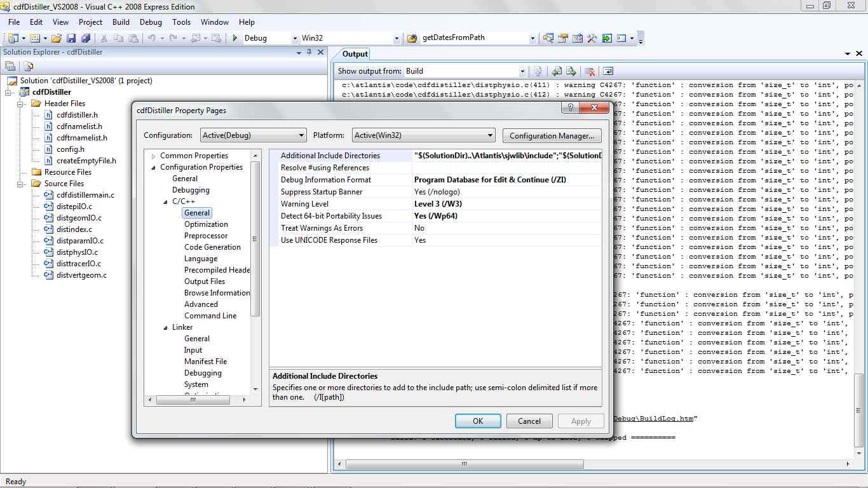
Task: Click the Start Debugging green arrow
Action: [235, 38]
